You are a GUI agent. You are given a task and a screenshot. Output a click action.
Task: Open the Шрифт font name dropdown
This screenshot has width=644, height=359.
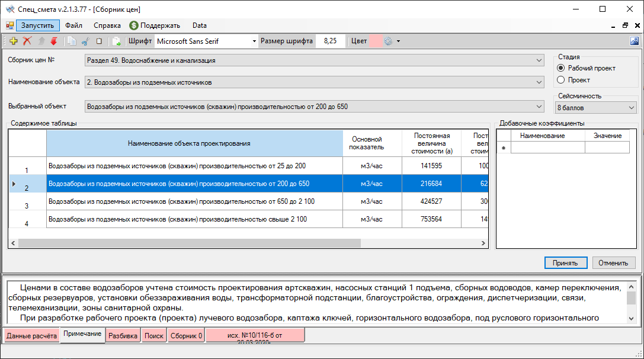pos(254,41)
